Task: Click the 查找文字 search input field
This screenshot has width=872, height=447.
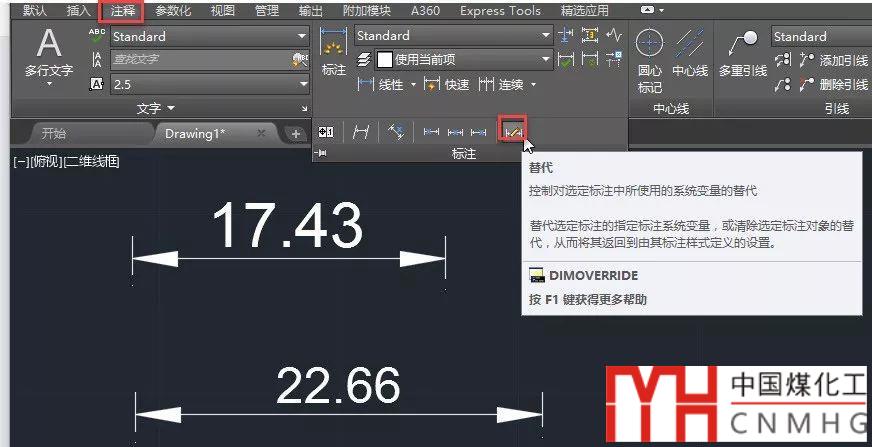Action: point(200,59)
